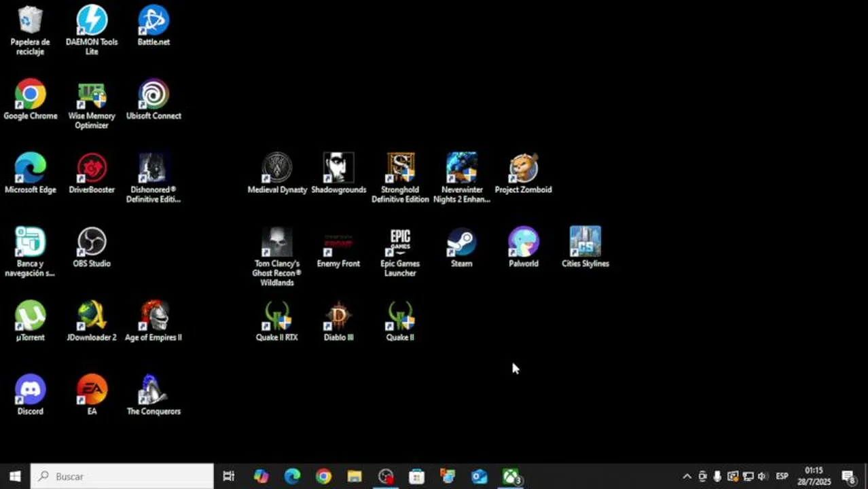Select the Google Chrome desktop shortcut
This screenshot has width=868, height=489.
[x=30, y=100]
